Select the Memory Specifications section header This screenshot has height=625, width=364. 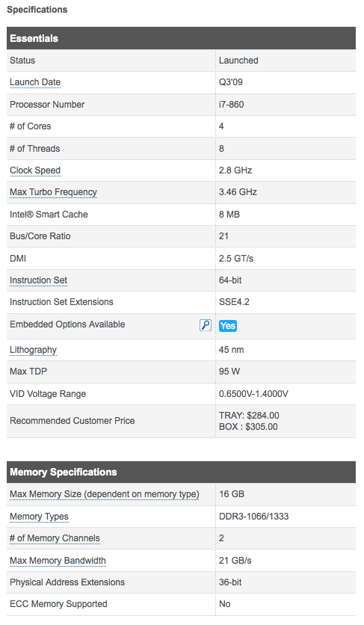pyautogui.click(x=181, y=472)
